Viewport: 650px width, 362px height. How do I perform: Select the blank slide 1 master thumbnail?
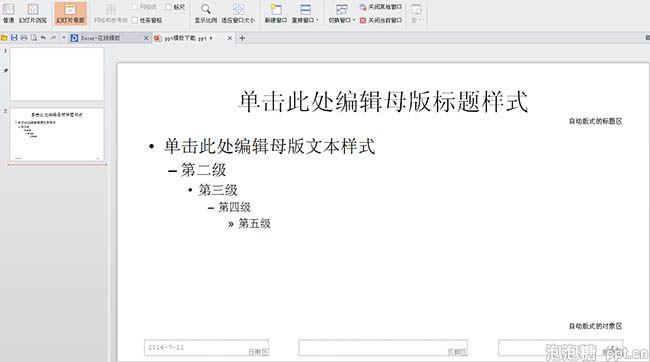pos(57,74)
